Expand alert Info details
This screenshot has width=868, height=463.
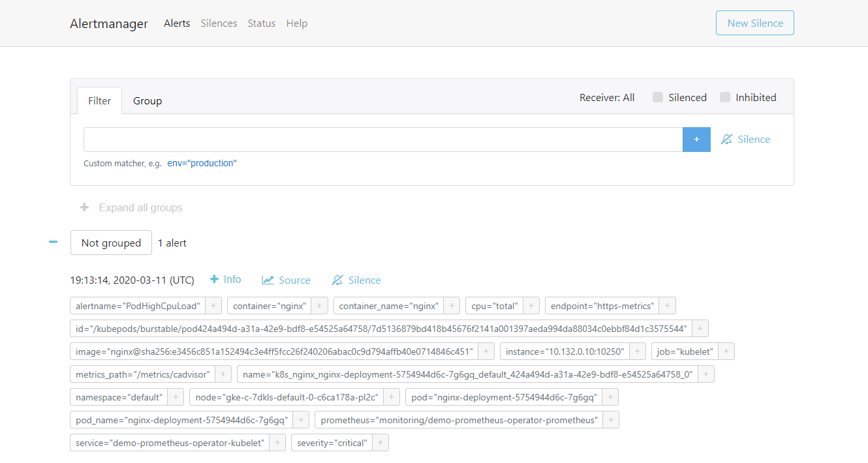coord(225,280)
